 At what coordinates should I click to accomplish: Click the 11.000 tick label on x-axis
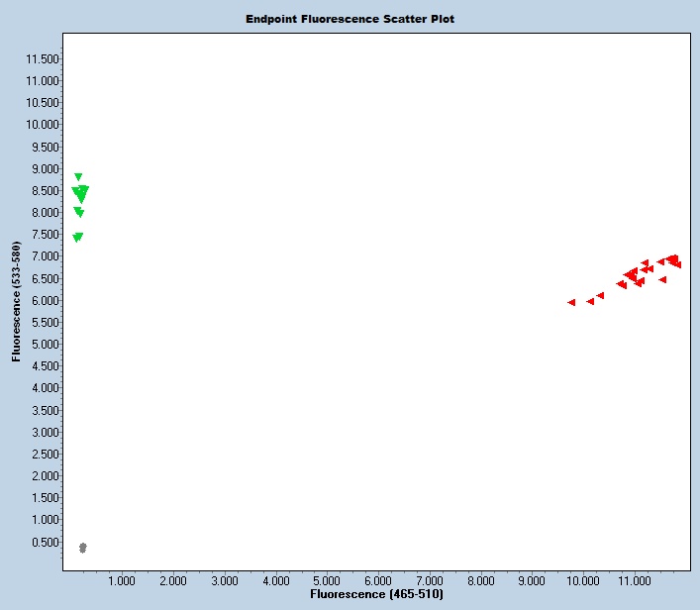click(x=633, y=580)
